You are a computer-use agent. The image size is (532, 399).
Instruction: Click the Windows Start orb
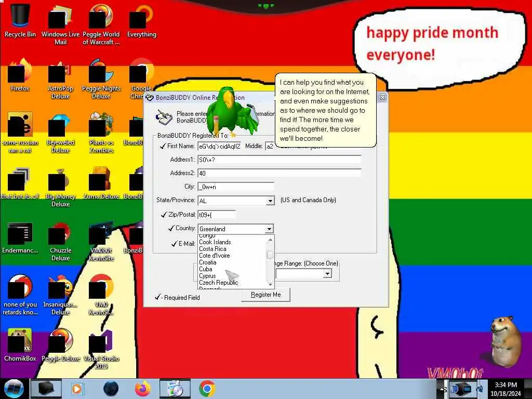[14, 389]
